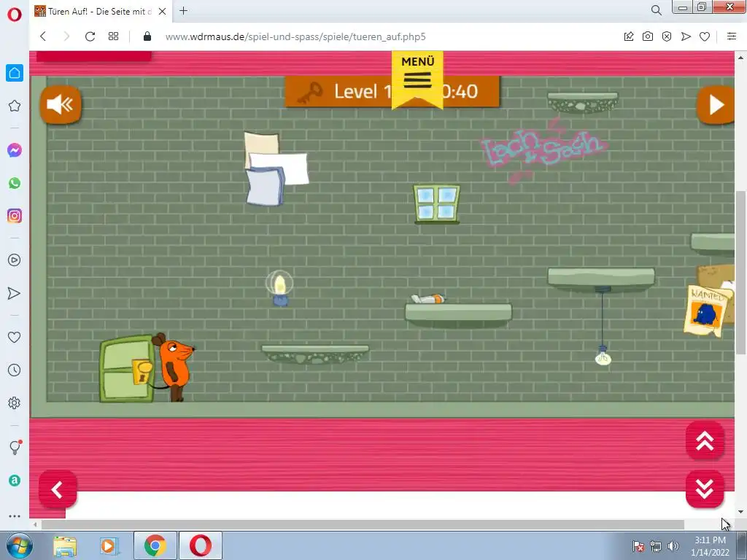Mute the game sound with speaker button

point(61,104)
